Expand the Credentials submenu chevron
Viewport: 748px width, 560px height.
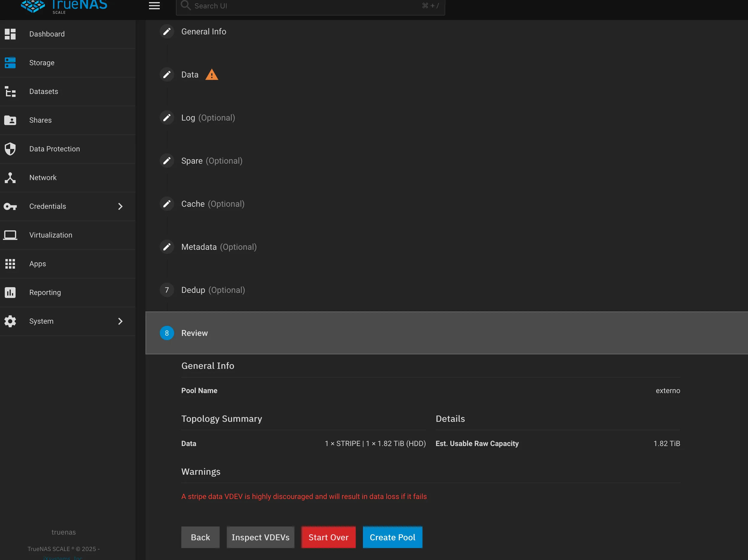[120, 206]
